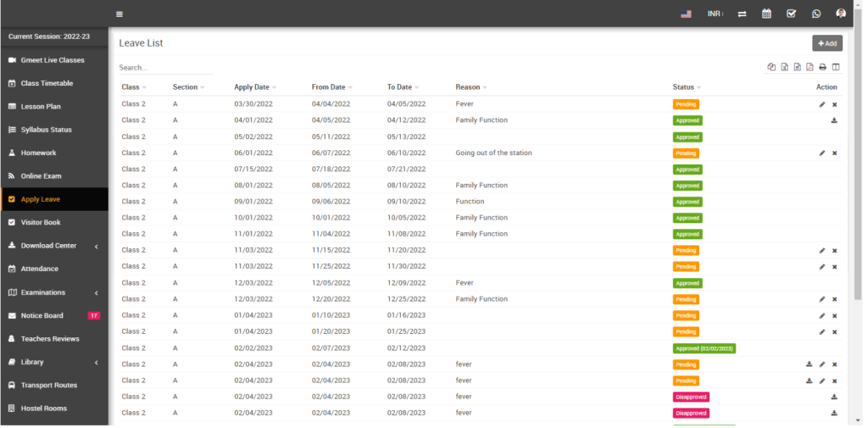868x428 pixels.
Task: Open column visibility toggle icon
Action: coord(836,68)
